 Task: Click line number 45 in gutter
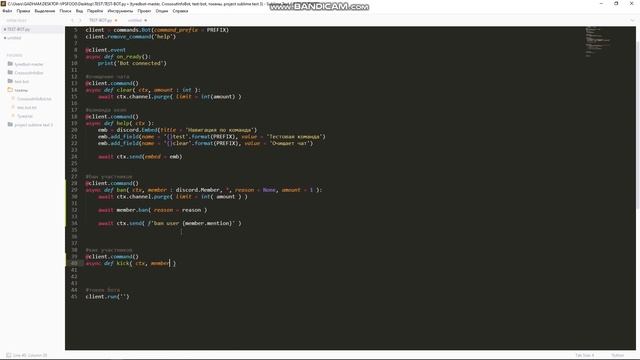click(74, 297)
